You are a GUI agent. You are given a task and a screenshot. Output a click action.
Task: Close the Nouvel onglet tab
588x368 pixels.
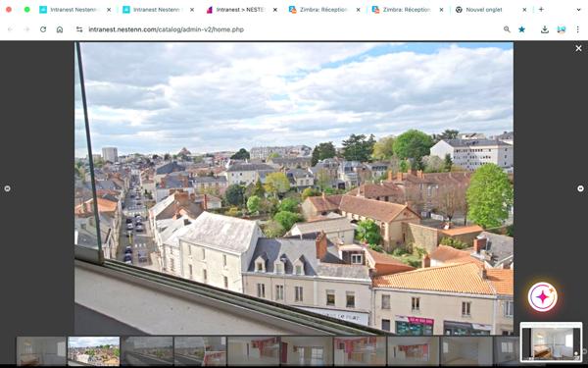pyautogui.click(x=524, y=10)
